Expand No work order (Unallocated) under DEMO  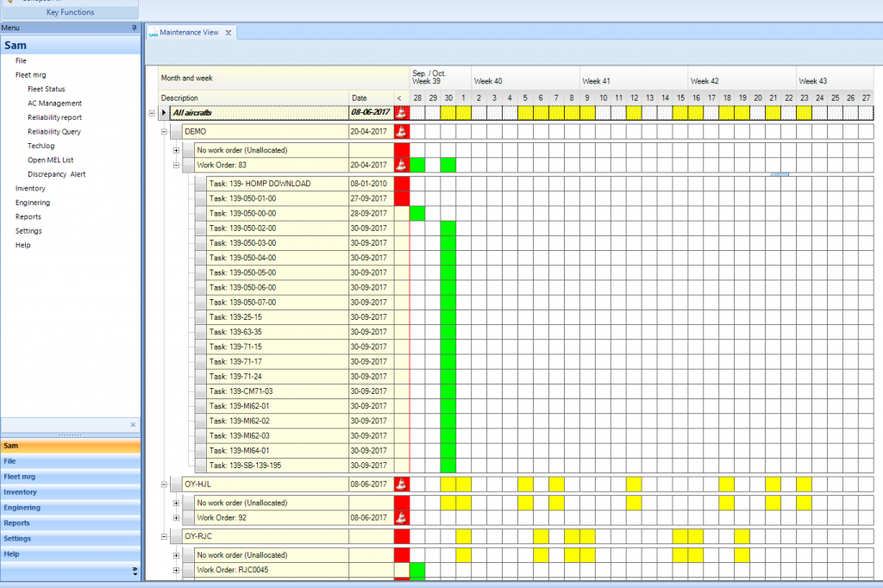pyautogui.click(x=176, y=150)
